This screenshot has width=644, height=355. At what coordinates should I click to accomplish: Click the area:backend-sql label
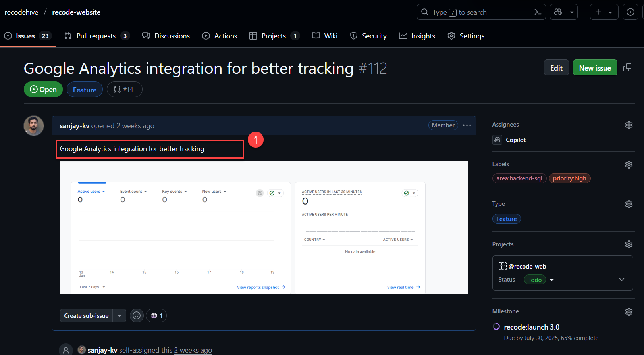(x=519, y=178)
